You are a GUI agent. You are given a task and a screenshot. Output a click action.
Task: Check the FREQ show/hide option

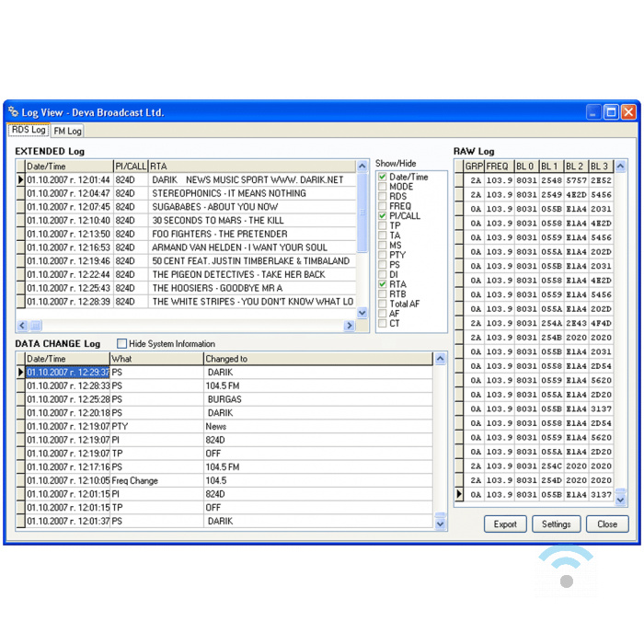pyautogui.click(x=383, y=206)
